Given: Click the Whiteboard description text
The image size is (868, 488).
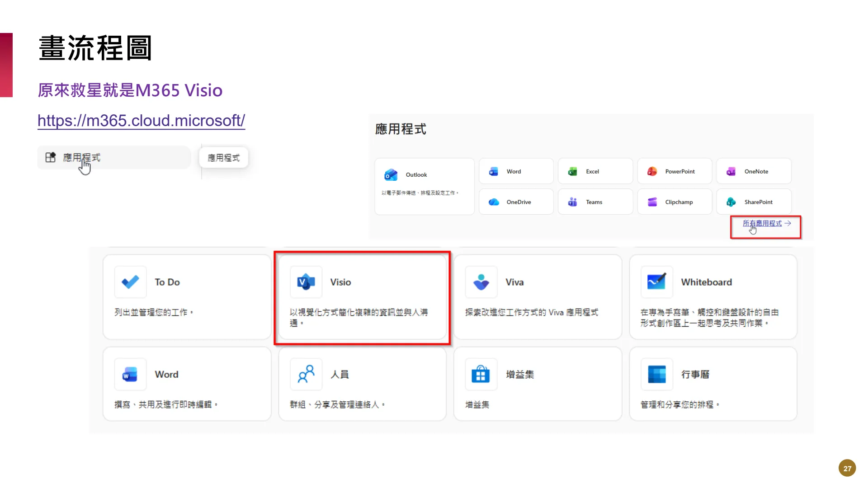Looking at the screenshot, I should pos(709,318).
